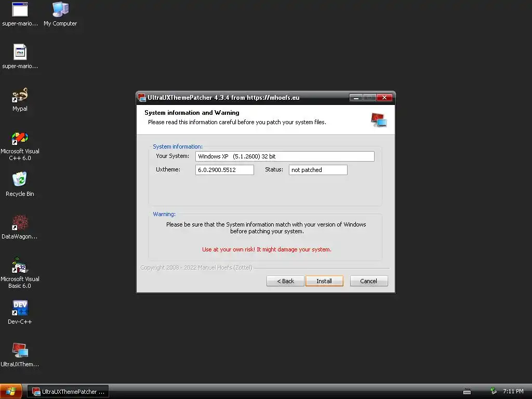Viewport: 532px width, 399px height.
Task: Click the Uxtheme version field
Action: click(x=224, y=170)
